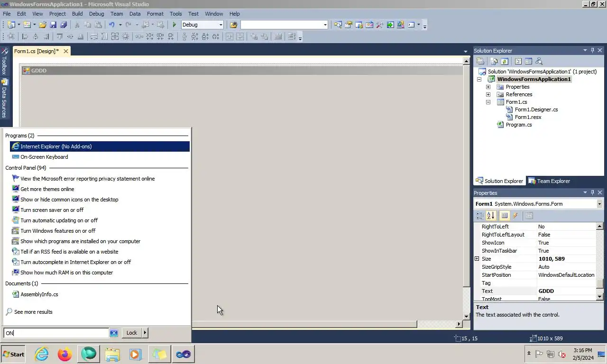Open the Properties Window toolbar icon
The image size is (607, 364).
click(349, 25)
